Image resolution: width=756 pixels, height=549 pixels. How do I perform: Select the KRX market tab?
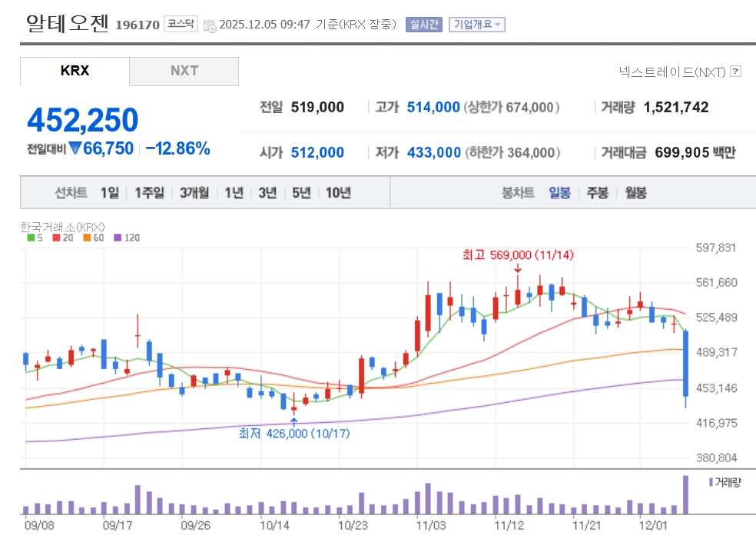[x=75, y=71]
